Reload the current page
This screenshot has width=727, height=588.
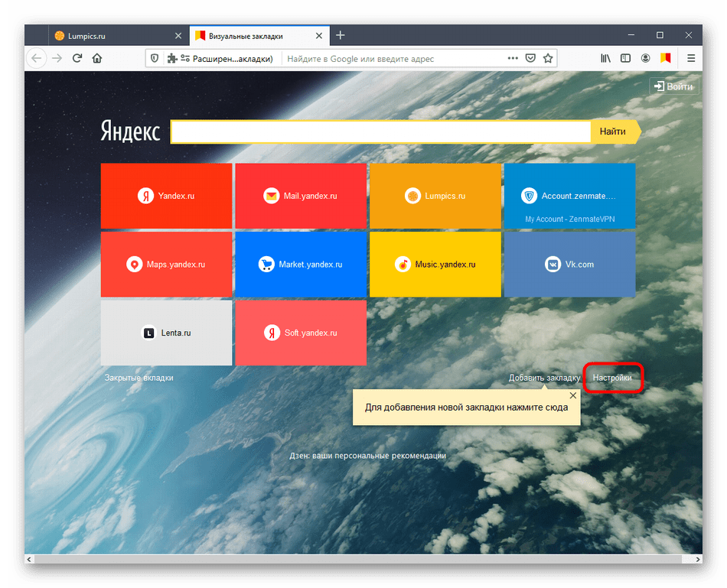tap(77, 58)
